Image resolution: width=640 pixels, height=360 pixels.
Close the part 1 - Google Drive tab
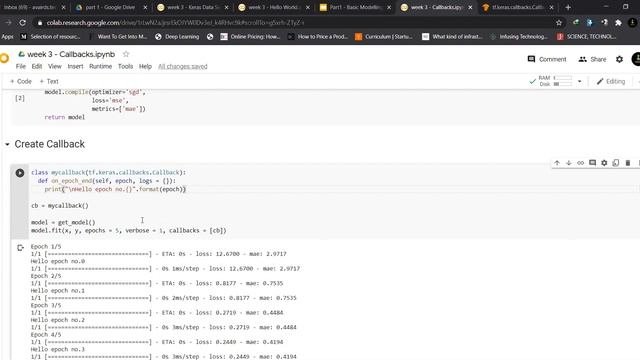145,7
